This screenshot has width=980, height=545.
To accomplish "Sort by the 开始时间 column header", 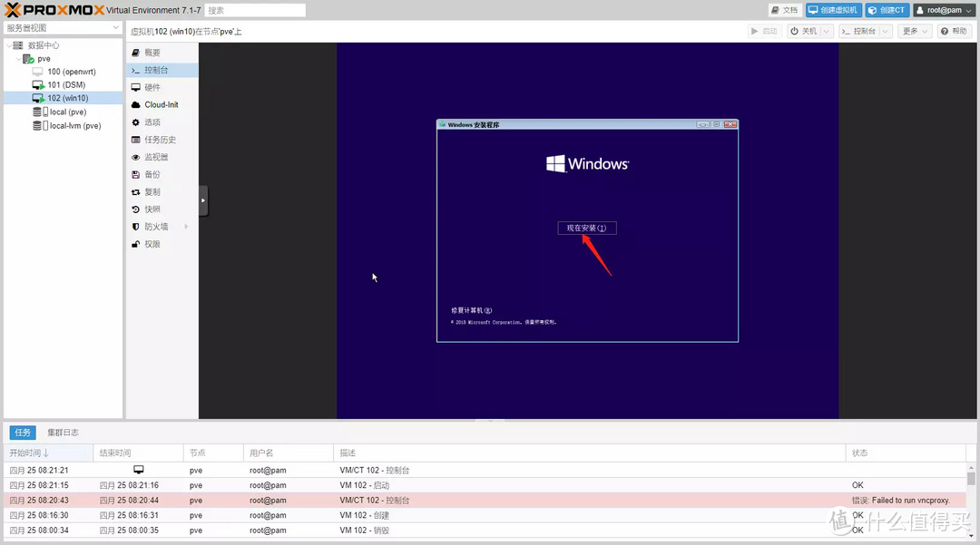I will click(48, 453).
